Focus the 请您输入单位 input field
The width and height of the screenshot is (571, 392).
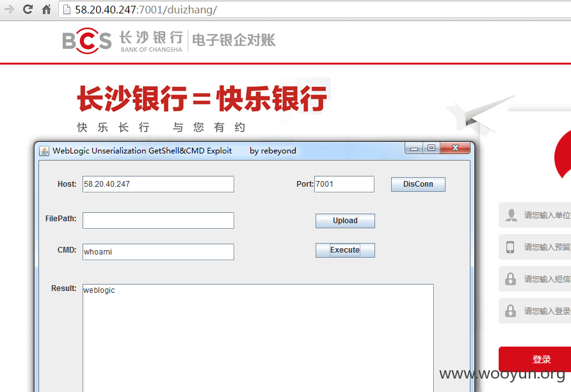pyautogui.click(x=535, y=215)
